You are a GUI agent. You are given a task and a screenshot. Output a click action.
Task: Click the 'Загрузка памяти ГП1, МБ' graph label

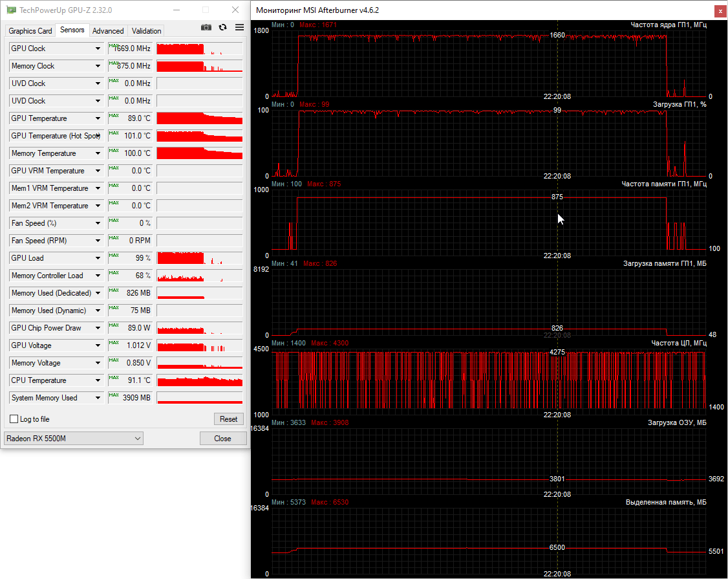point(665,263)
